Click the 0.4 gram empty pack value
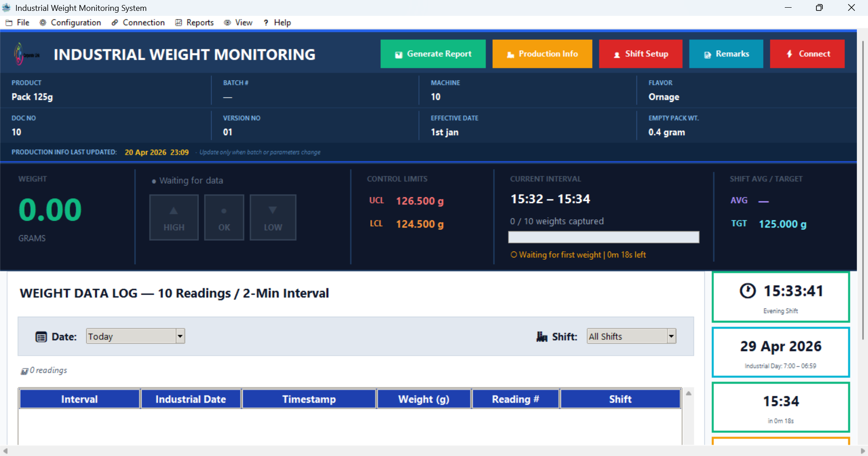Viewport: 868px width, 456px height. click(x=666, y=132)
